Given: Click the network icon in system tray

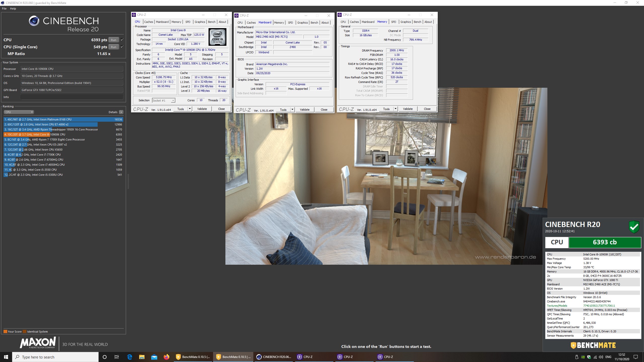Looking at the screenshot, I should pyautogui.click(x=595, y=357).
